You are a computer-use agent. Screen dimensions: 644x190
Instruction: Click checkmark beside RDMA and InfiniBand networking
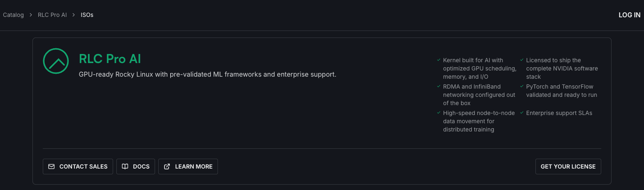[x=439, y=87]
